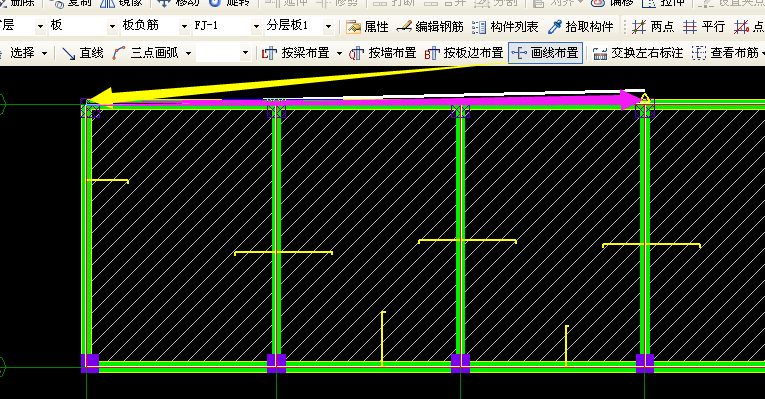
Task: Activate the 拾取构件 pick component eyedropper
Action: pyautogui.click(x=580, y=26)
